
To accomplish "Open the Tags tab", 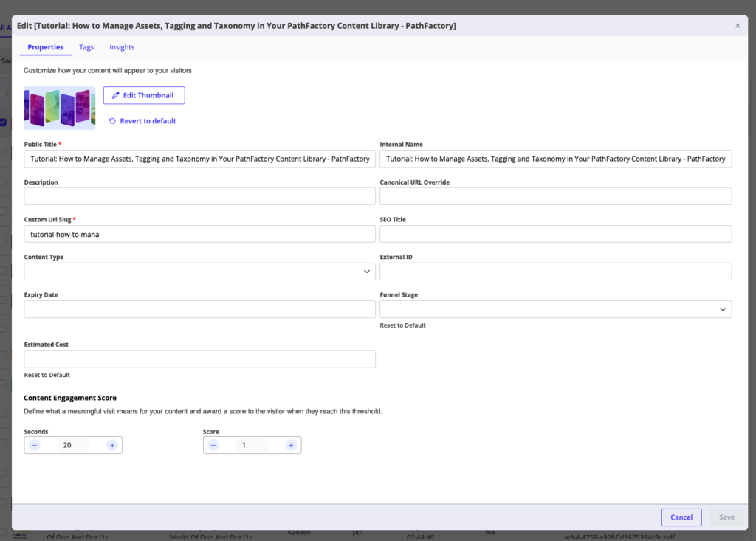I will coord(86,47).
